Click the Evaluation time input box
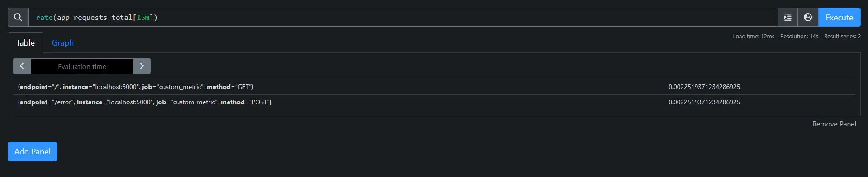Screen dimensions: 868x177 click(x=82, y=66)
